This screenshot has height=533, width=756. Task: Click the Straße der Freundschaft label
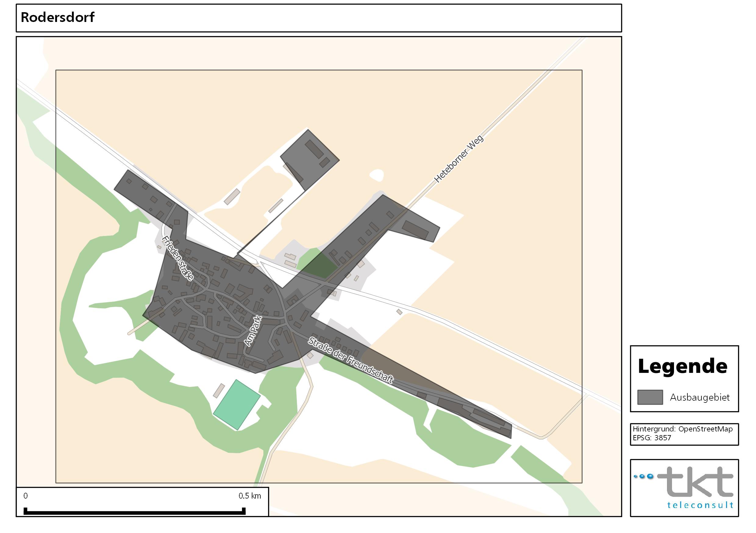pyautogui.click(x=351, y=360)
